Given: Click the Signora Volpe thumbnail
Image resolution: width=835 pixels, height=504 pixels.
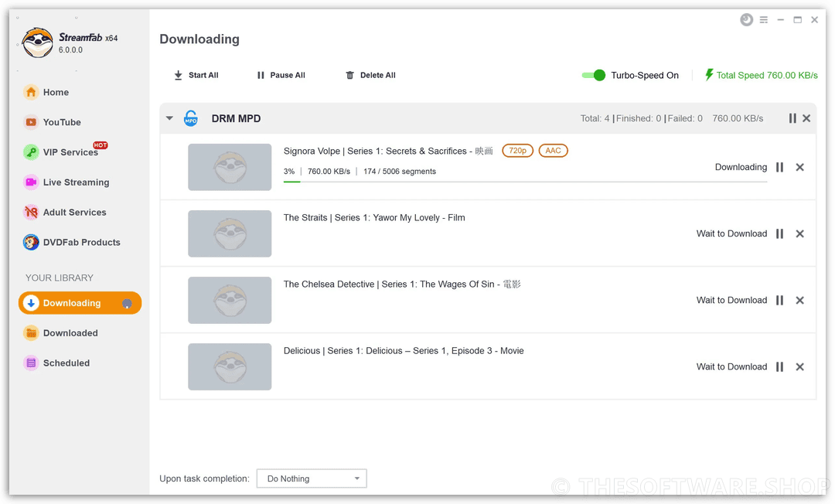Looking at the screenshot, I should tap(230, 167).
